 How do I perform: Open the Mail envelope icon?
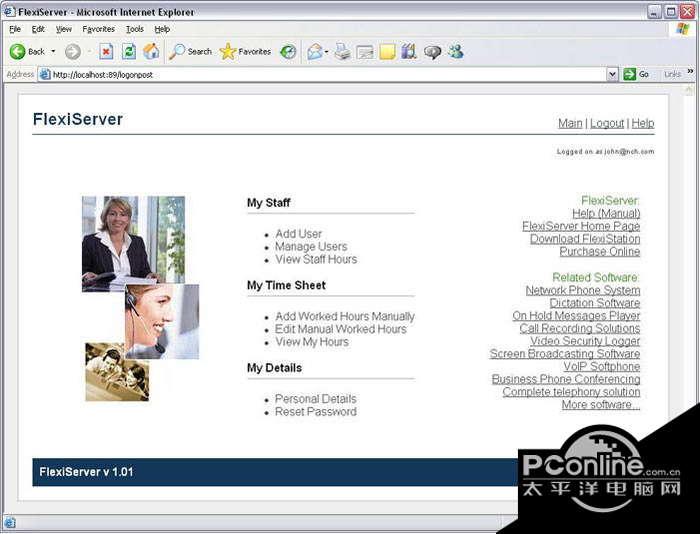point(314,52)
